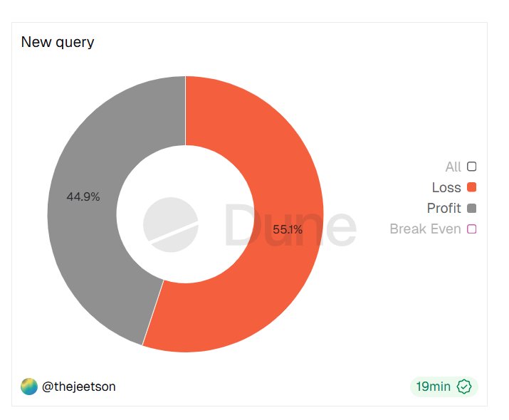The height and width of the screenshot is (420, 509).
Task: Hide the Profit series via its legend label
Action: pos(444,209)
